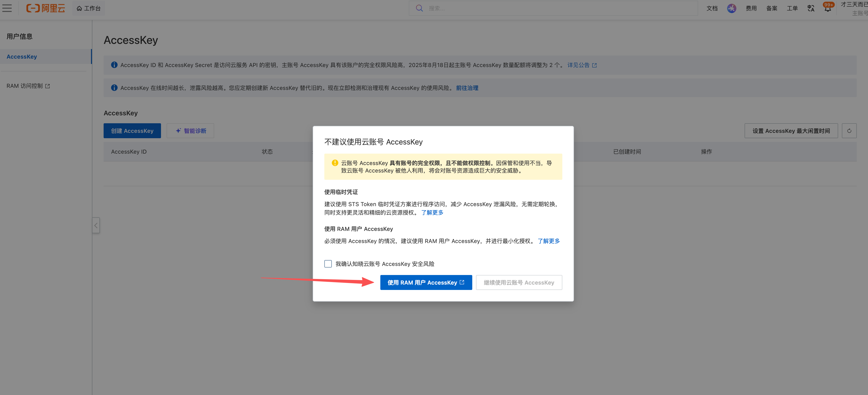
Task: Click the 状态 column header
Action: 267,152
